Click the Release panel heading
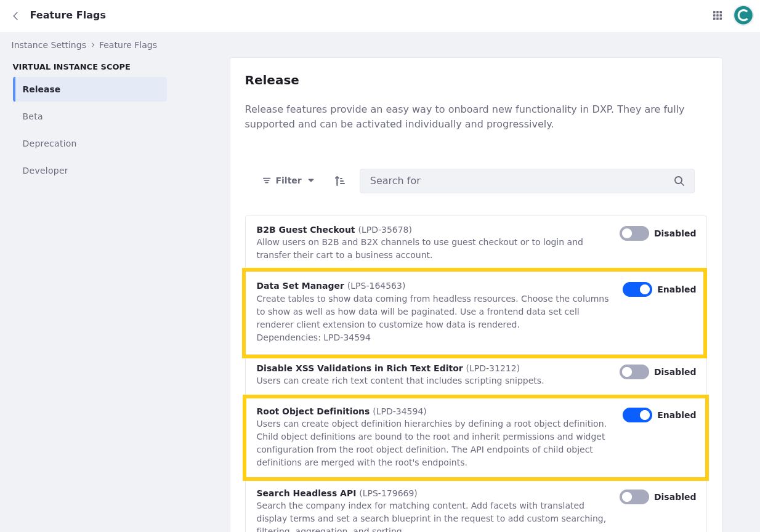The height and width of the screenshot is (532, 760). click(272, 80)
